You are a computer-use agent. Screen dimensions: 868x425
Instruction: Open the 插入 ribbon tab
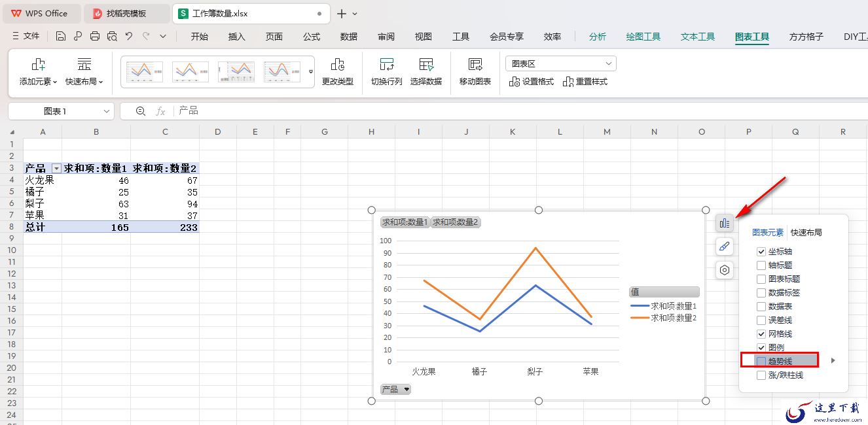[237, 37]
